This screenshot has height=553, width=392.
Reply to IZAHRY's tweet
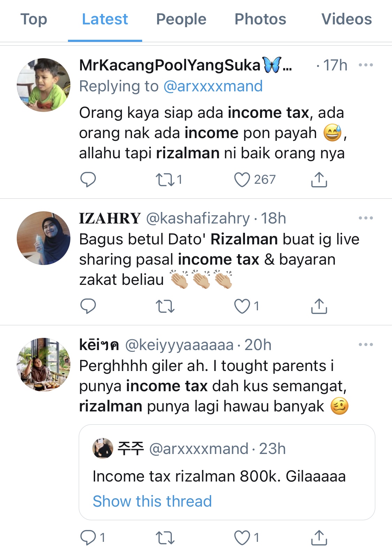[88, 306]
